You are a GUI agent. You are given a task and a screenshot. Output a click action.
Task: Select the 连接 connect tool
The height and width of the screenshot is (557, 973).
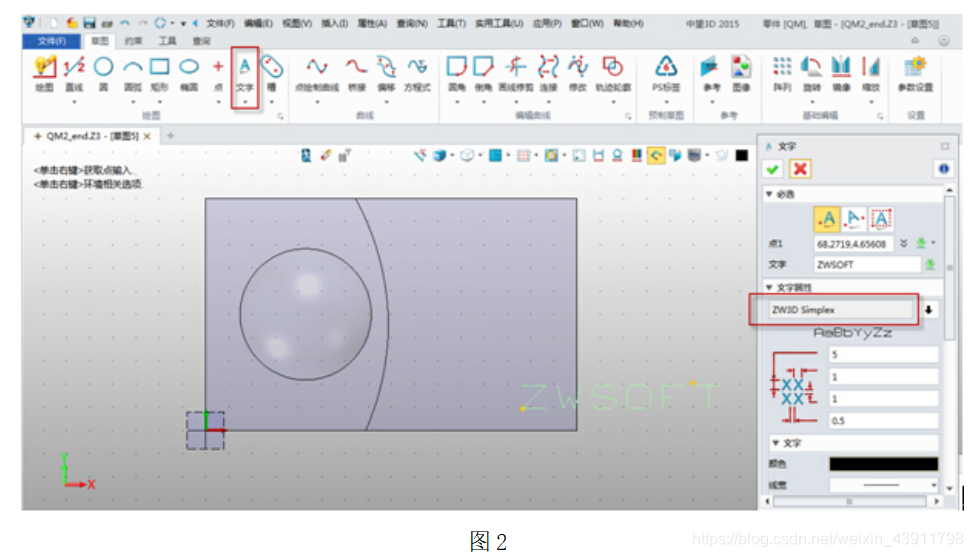pyautogui.click(x=548, y=73)
